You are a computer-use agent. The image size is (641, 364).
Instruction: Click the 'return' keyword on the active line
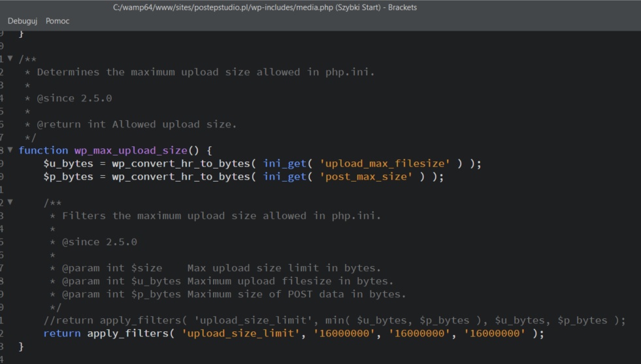[x=62, y=333]
